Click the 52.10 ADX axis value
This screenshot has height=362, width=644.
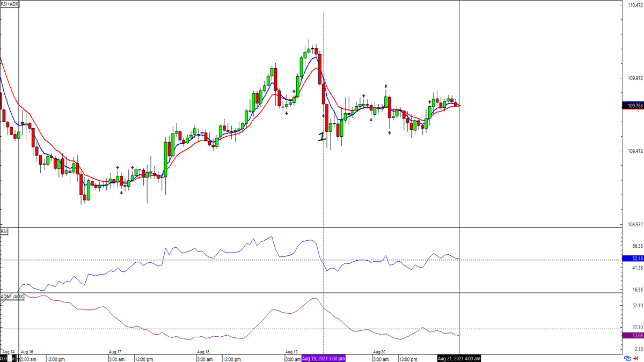coord(636,305)
